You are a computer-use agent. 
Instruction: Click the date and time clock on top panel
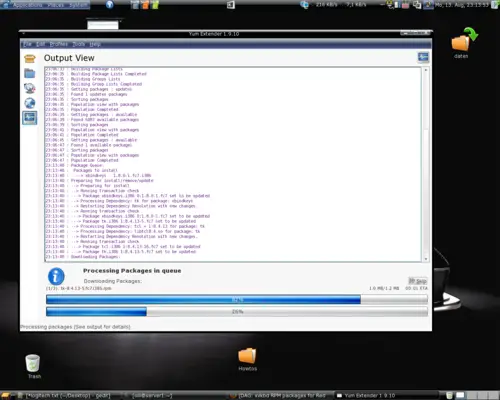462,5
